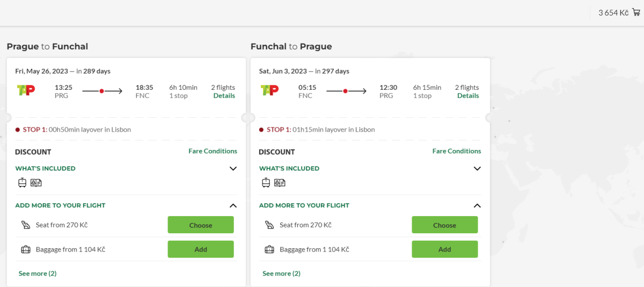Collapse Add More To Your Flight on outbound card

tap(233, 205)
